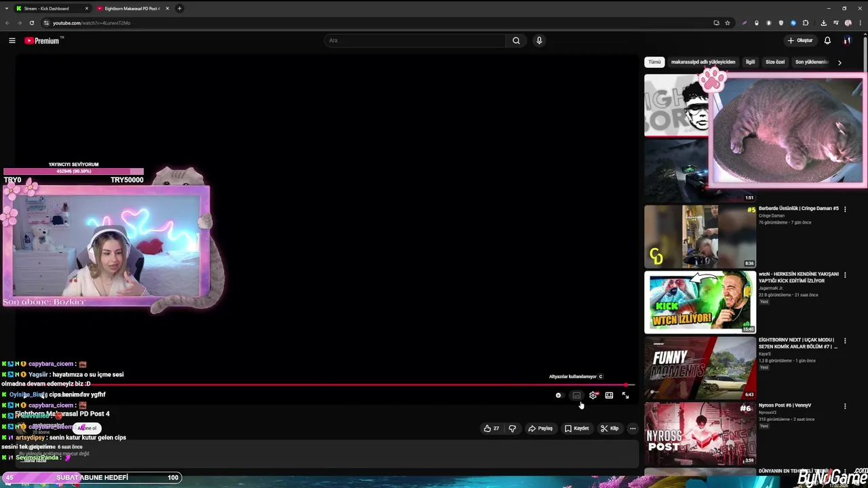This screenshot has width=868, height=488.
Task: Go to YouTube Premium home logo
Action: click(x=42, y=41)
